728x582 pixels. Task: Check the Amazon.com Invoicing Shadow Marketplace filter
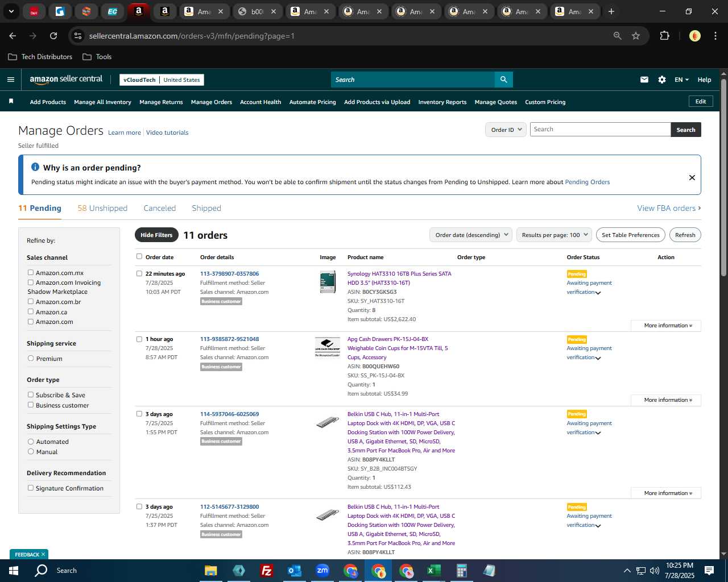point(31,282)
